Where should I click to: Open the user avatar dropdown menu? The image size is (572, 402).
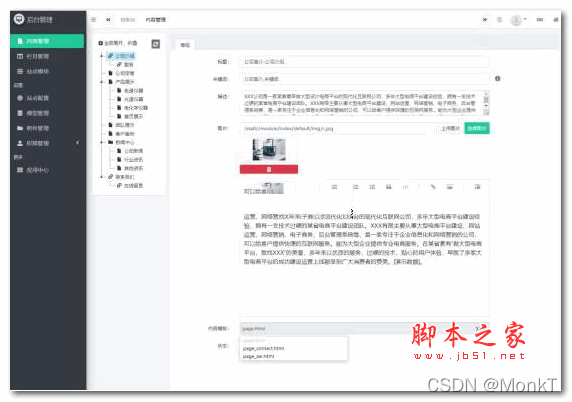point(518,20)
